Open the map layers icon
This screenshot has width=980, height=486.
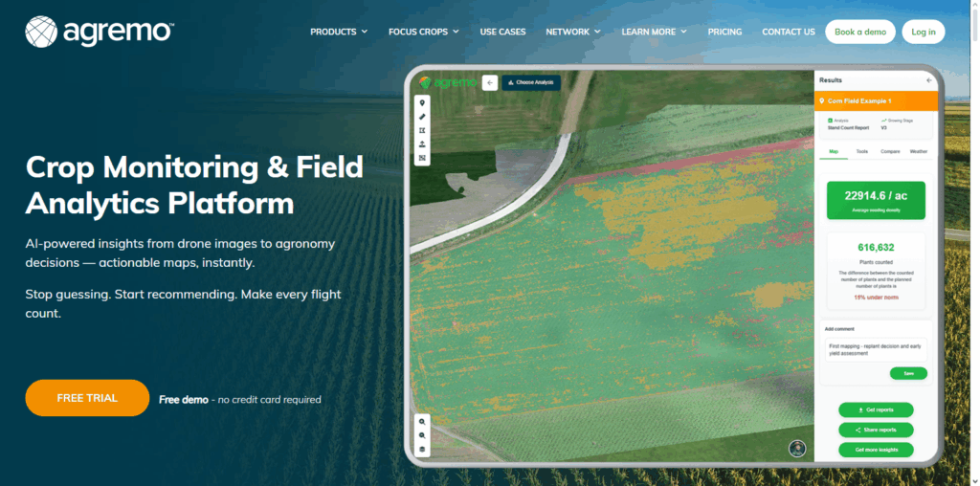point(423,450)
